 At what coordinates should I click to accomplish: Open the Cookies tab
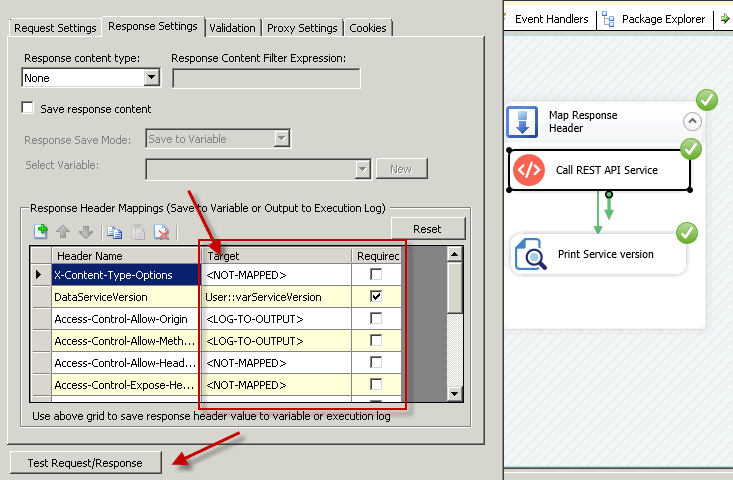point(368,28)
